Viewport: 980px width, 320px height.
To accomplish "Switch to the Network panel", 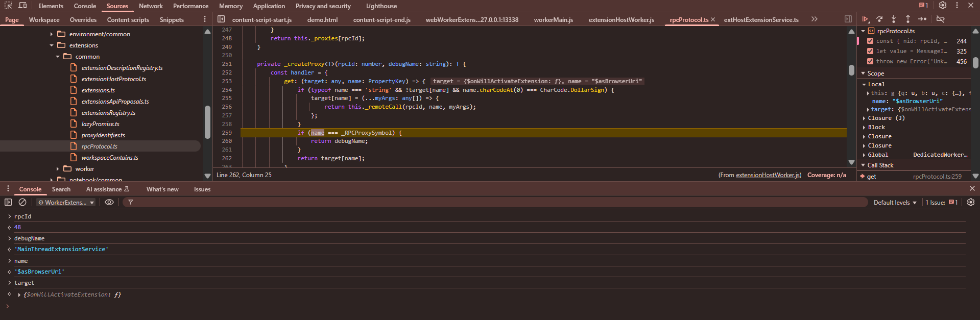I will (151, 6).
